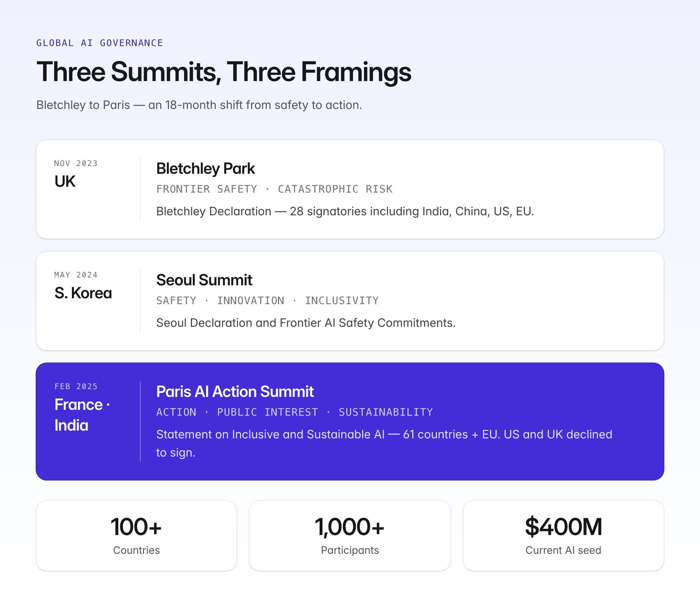Screen dimensions: 700x607
Task: Click the "INNOVATION" tag
Action: click(x=251, y=301)
